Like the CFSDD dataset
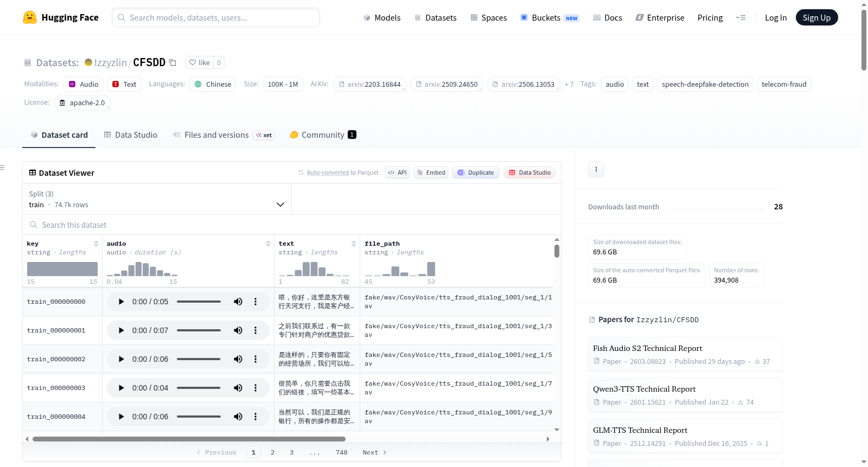 [x=199, y=62]
